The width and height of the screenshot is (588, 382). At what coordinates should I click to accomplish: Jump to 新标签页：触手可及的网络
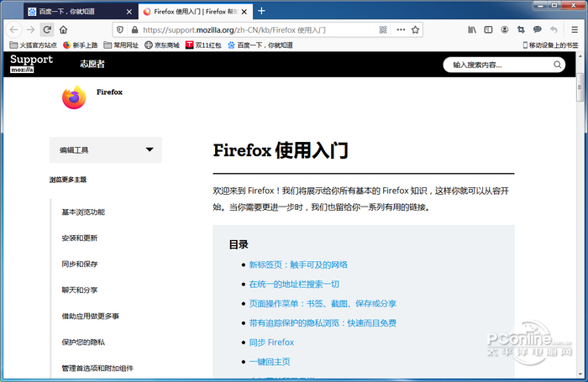pyautogui.click(x=298, y=264)
